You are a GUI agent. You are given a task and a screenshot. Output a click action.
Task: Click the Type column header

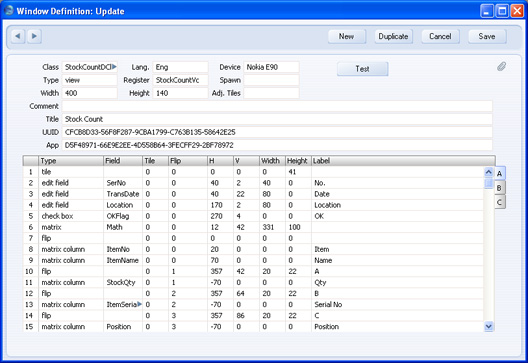pyautogui.click(x=71, y=161)
